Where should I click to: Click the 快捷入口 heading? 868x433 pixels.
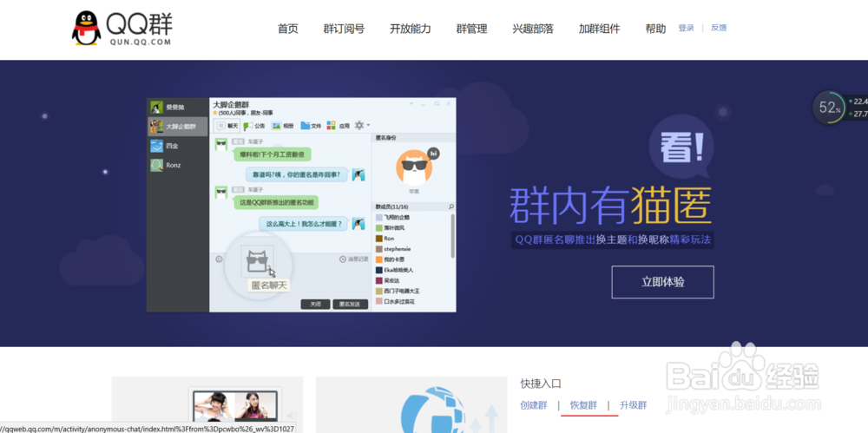541,384
